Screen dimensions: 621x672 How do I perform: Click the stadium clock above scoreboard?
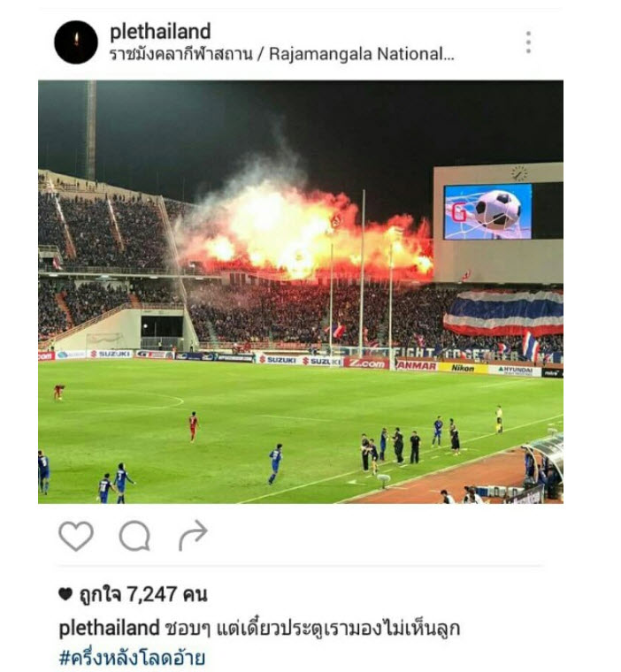tap(519, 173)
